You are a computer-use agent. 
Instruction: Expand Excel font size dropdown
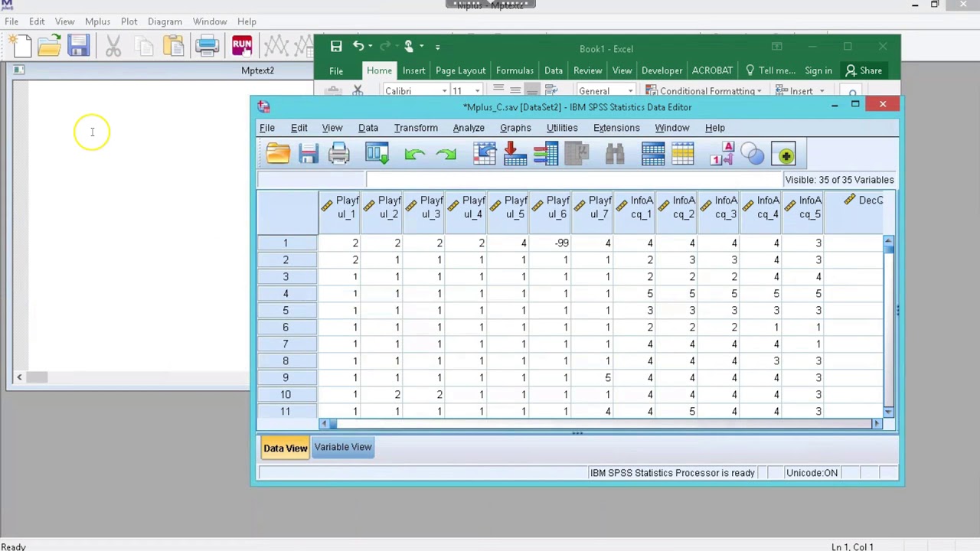476,91
